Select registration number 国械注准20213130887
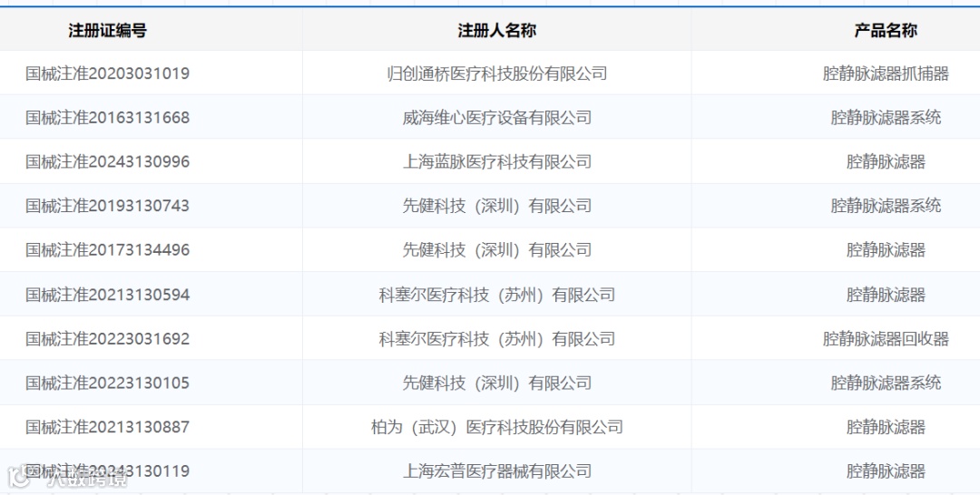The width and height of the screenshot is (980, 495). [x=107, y=427]
